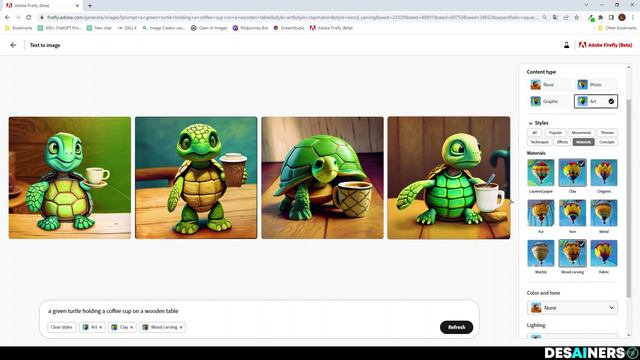Go back with the browser back arrow
This screenshot has width=640, height=360.
[x=7, y=17]
